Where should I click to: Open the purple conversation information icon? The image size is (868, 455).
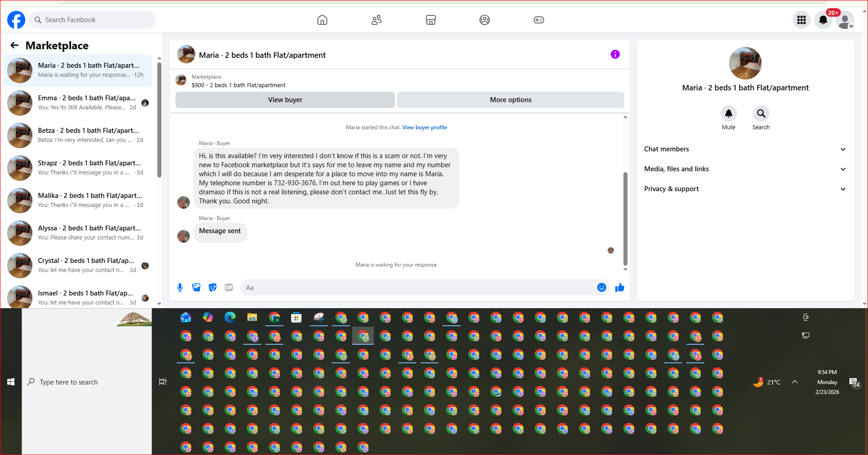(x=615, y=54)
